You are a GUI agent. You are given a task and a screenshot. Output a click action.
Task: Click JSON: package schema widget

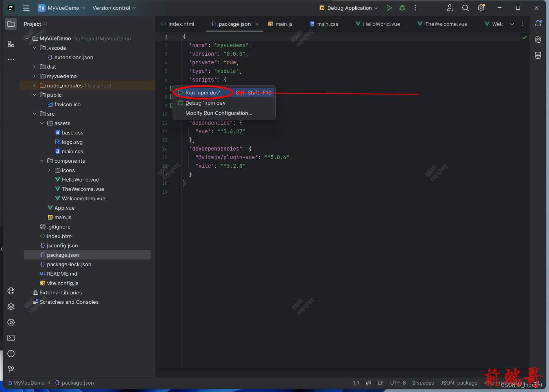click(x=459, y=383)
